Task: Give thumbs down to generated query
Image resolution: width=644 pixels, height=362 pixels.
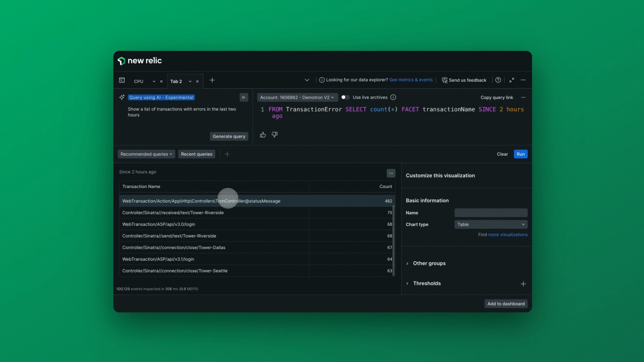Action: point(275,135)
